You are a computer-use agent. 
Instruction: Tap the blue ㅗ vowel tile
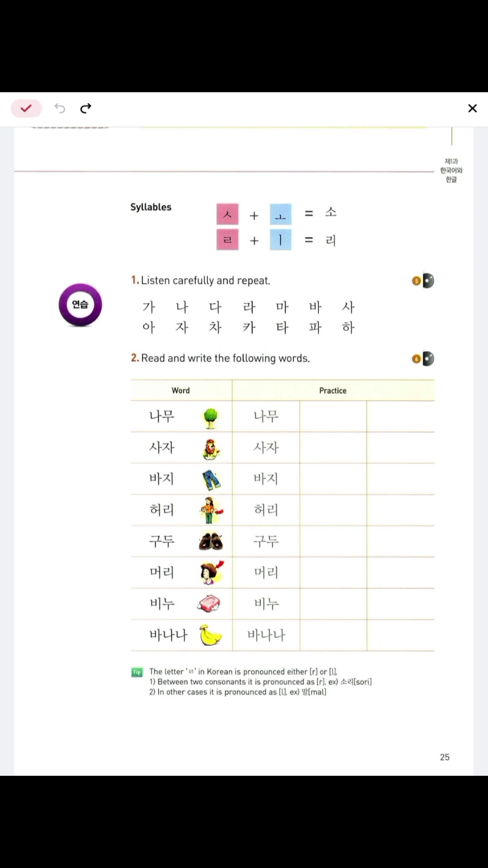(281, 214)
